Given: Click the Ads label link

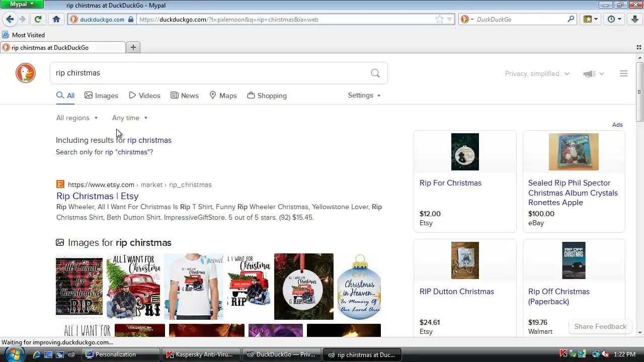Looking at the screenshot, I should click(x=617, y=125).
